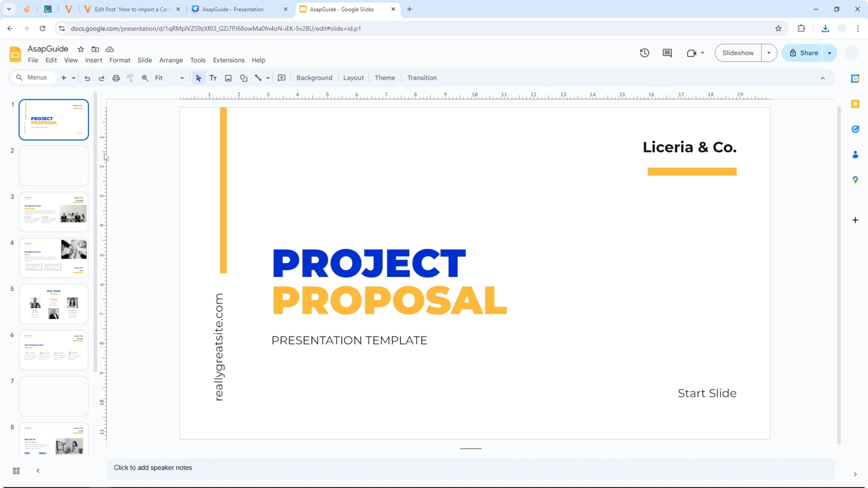Hide side panel chevron at bottom right
868x488 pixels.
(855, 475)
